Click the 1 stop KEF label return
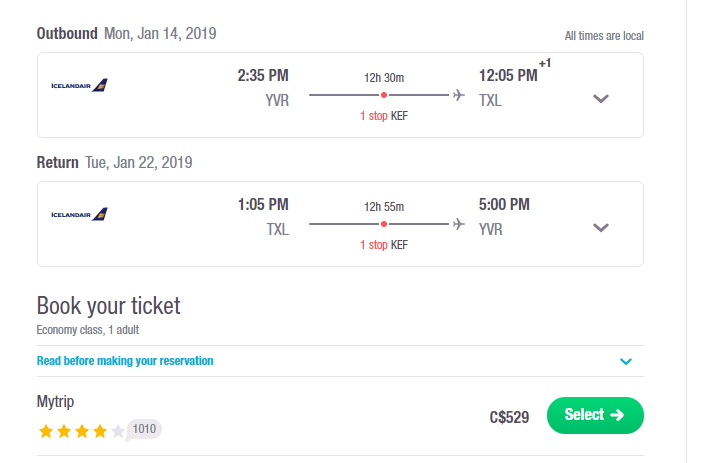This screenshot has width=714, height=463. click(384, 244)
